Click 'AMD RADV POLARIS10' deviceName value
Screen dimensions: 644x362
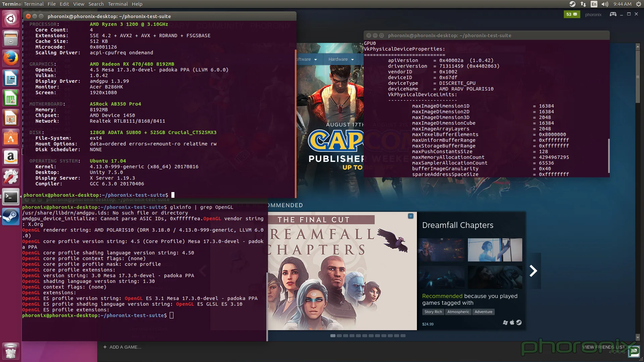click(466, 89)
